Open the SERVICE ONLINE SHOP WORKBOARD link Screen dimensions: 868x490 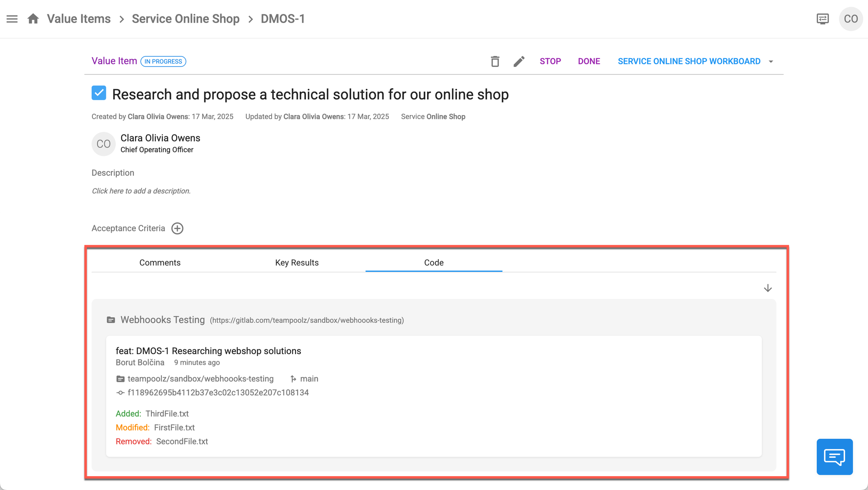689,61
